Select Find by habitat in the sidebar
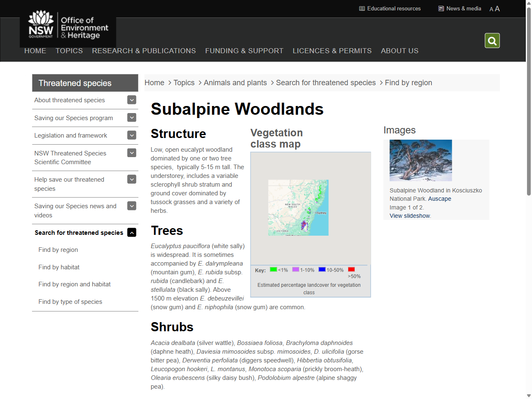The width and height of the screenshot is (532, 399). click(x=59, y=267)
